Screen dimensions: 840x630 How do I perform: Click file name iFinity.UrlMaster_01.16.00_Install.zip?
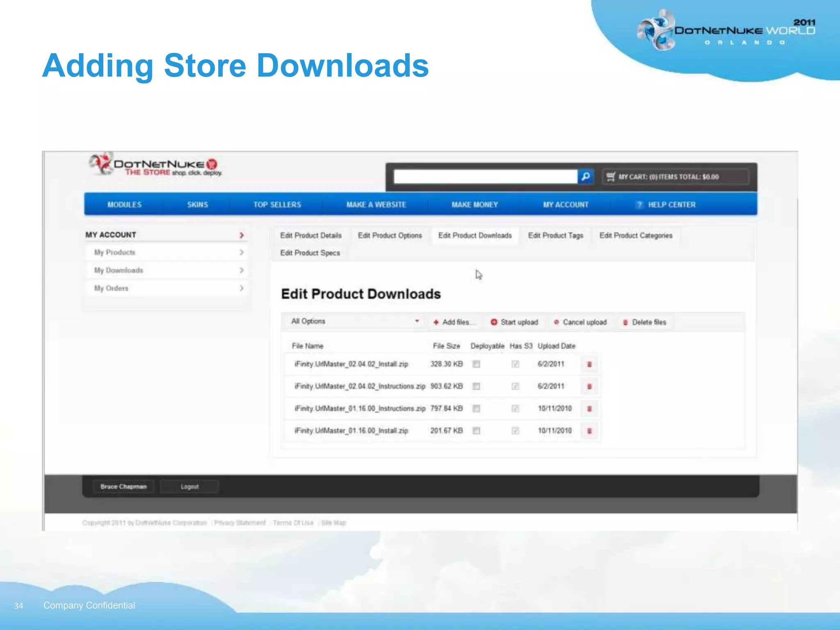pyautogui.click(x=351, y=431)
